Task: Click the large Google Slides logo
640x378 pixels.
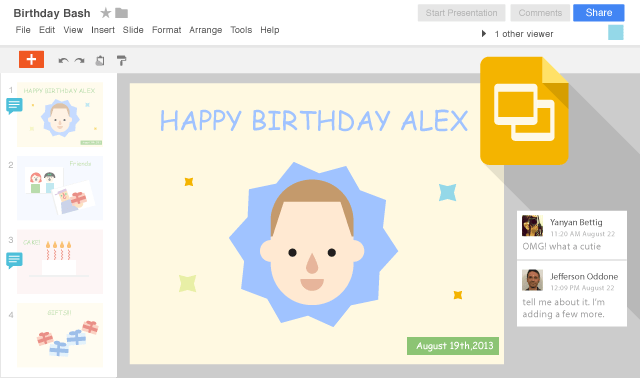Action: [524, 111]
